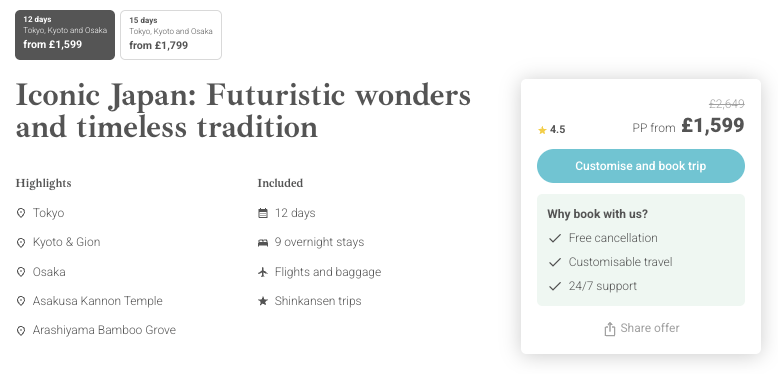The height and width of the screenshot is (374, 778).
Task: Click the Share offer link
Action: tap(649, 328)
